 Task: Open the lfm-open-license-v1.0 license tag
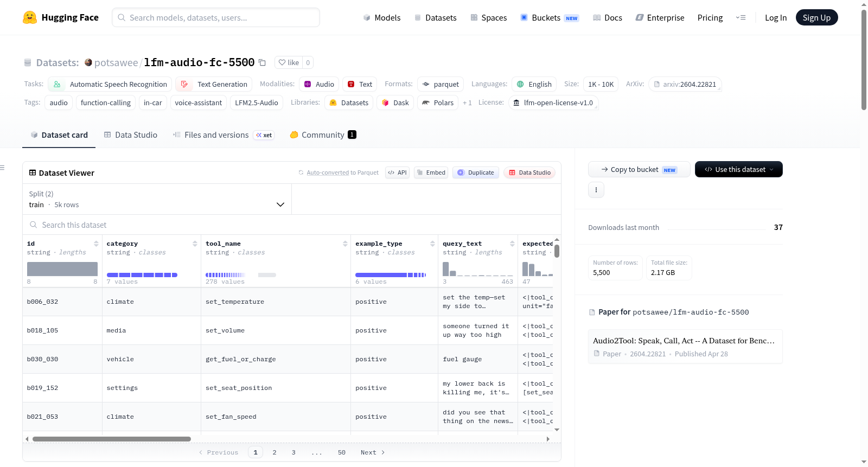[553, 103]
